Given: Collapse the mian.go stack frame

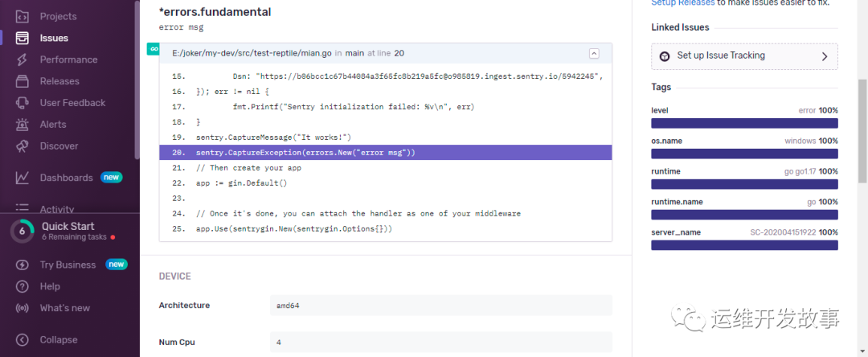Looking at the screenshot, I should tap(594, 53).
